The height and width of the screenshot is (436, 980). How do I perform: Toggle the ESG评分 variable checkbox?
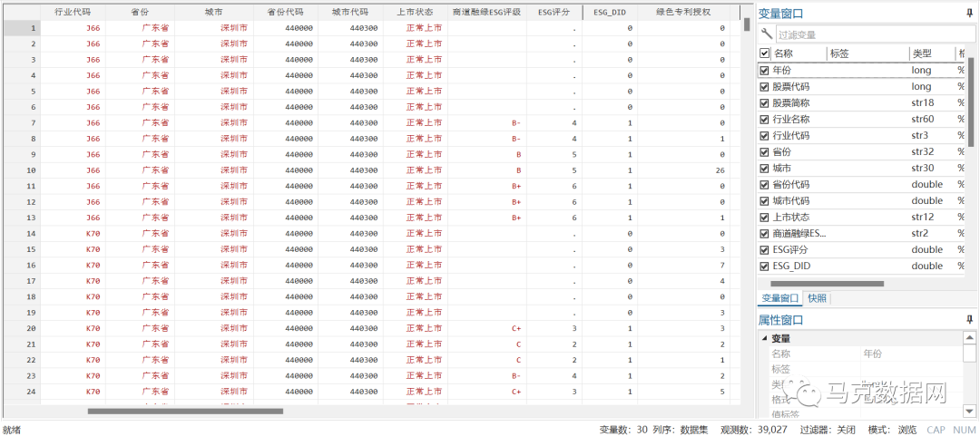click(x=764, y=250)
